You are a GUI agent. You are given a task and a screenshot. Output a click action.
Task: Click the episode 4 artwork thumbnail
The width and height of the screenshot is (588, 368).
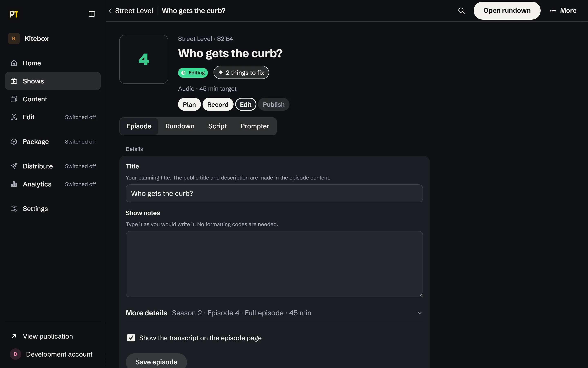144,59
